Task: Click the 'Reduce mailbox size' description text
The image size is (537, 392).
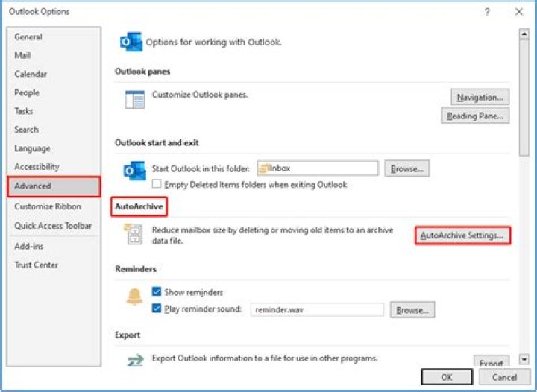Action: tap(273, 235)
